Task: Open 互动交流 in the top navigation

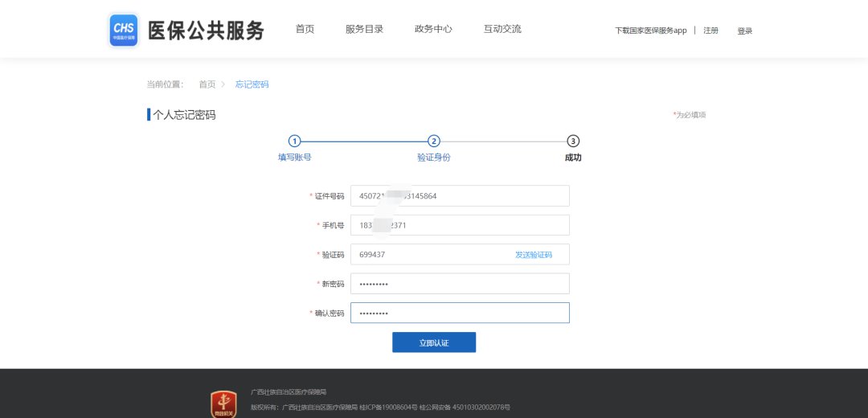Action: 502,29
